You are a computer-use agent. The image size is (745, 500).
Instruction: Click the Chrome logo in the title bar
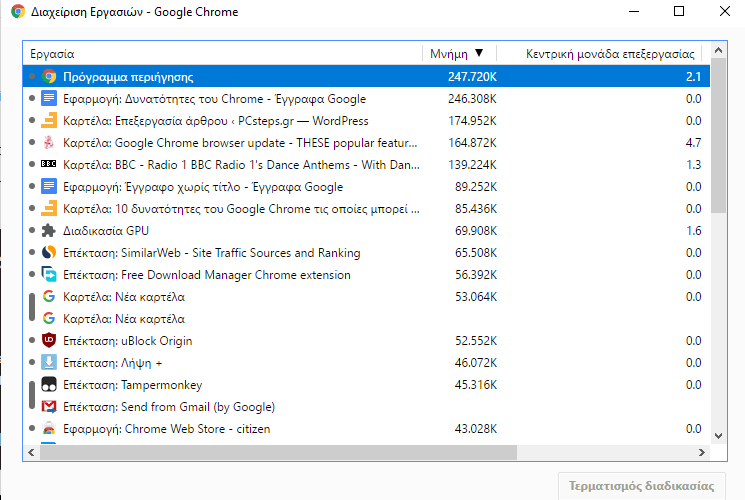(18, 11)
